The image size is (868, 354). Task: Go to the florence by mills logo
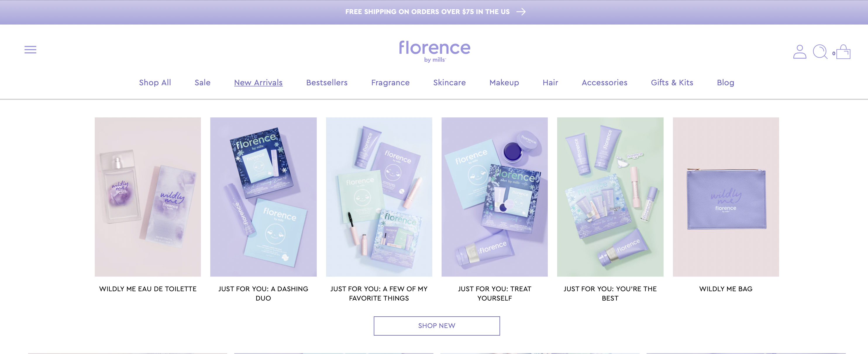point(435,51)
